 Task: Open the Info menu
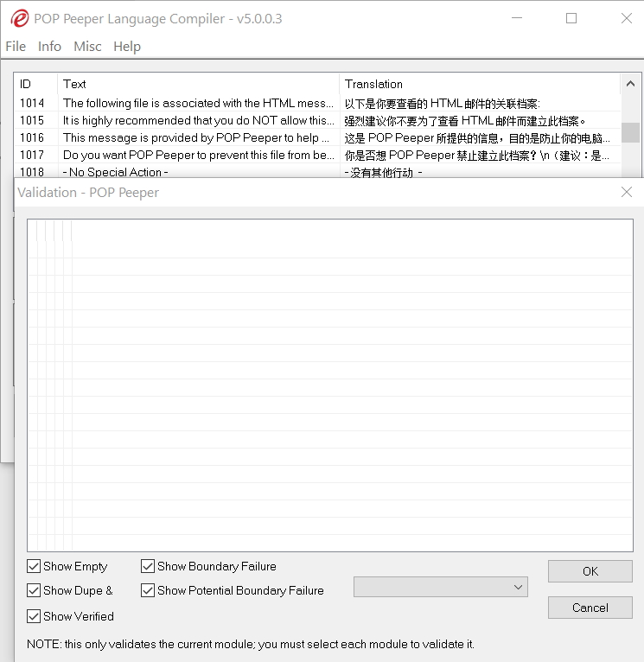tap(49, 46)
